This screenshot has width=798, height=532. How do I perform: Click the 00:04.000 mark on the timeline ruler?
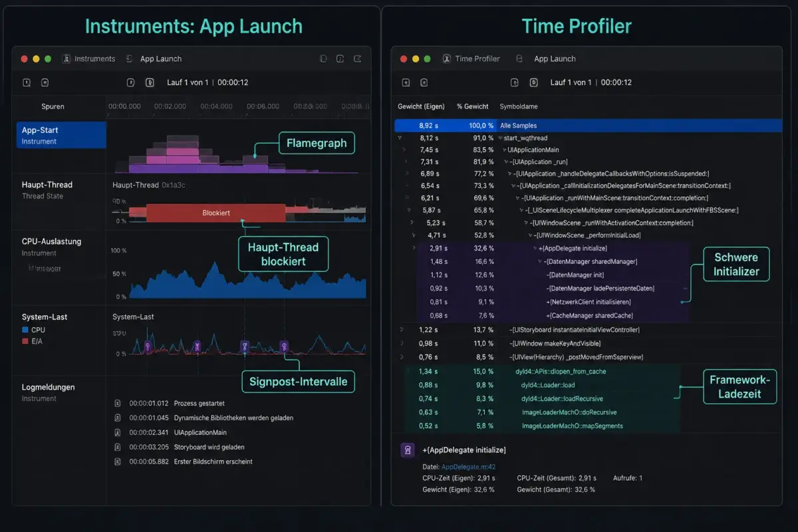point(216,106)
